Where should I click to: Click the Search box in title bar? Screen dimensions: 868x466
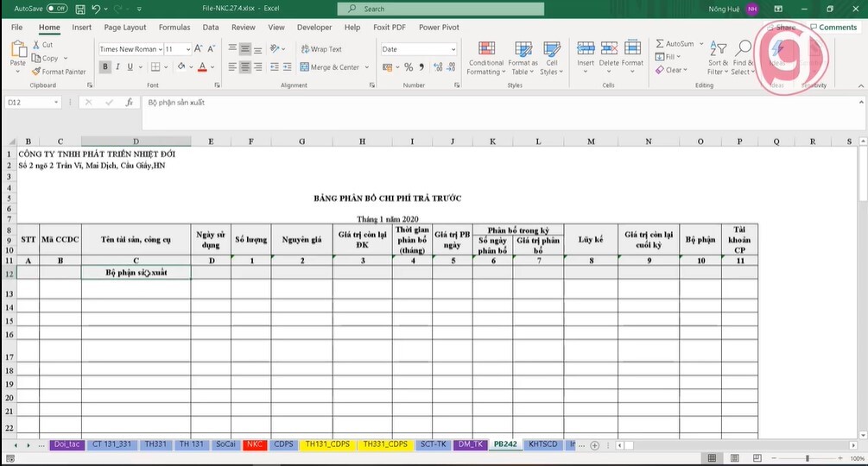pyautogui.click(x=440, y=9)
